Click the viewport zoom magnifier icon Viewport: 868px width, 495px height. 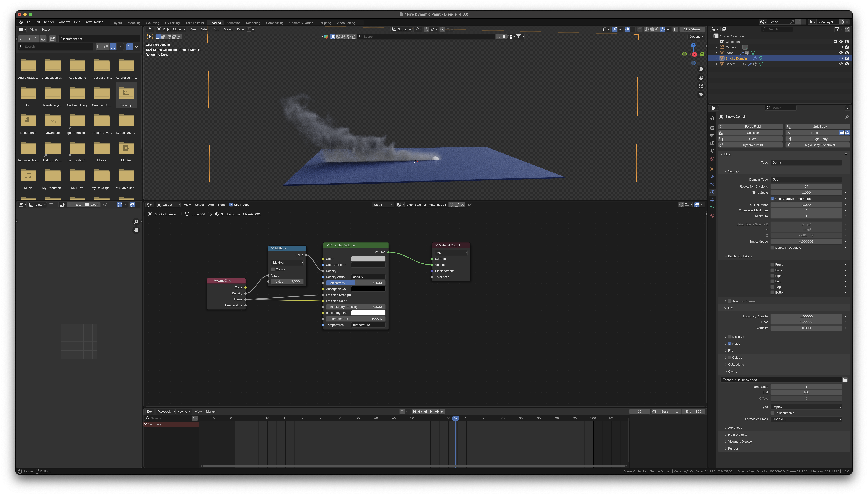click(701, 69)
